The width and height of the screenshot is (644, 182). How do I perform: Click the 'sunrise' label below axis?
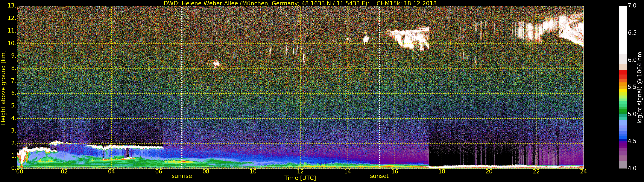click(x=182, y=176)
